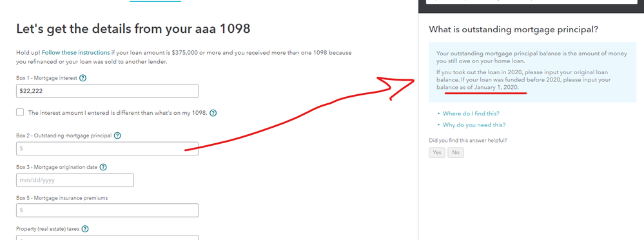Open help icon for Box 1 Mortgage interest

pyautogui.click(x=83, y=77)
